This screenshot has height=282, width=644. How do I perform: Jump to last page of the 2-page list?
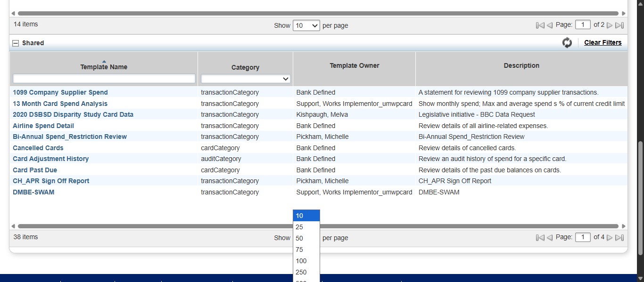coord(619,24)
